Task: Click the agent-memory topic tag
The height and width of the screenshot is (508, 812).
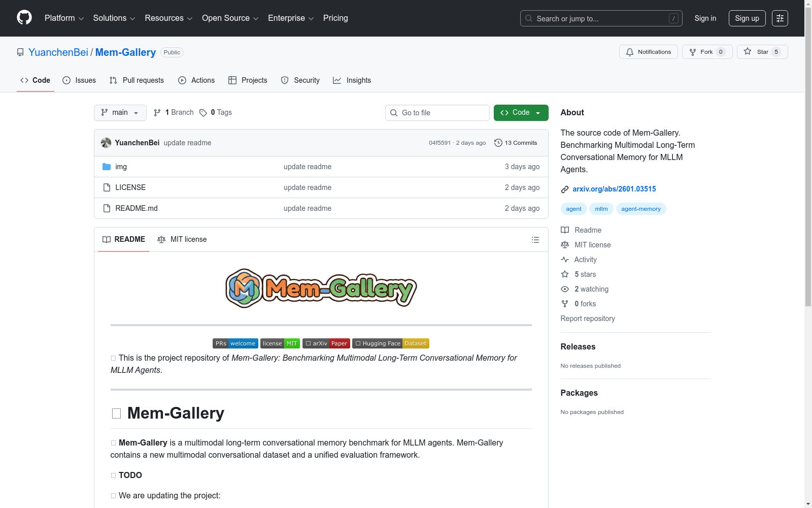Action: (x=641, y=209)
